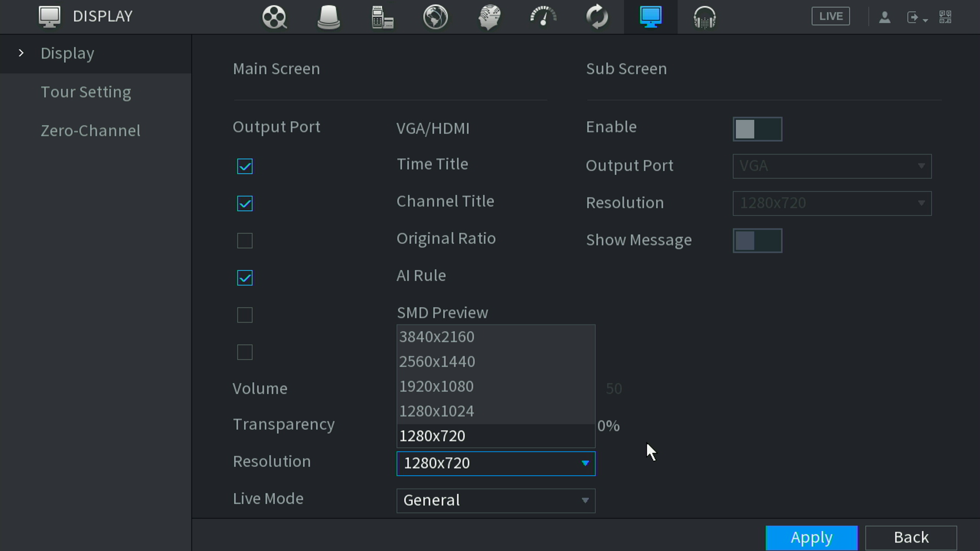
Task: Go to Zero-Channel sidebar item
Action: pyautogui.click(x=90, y=131)
